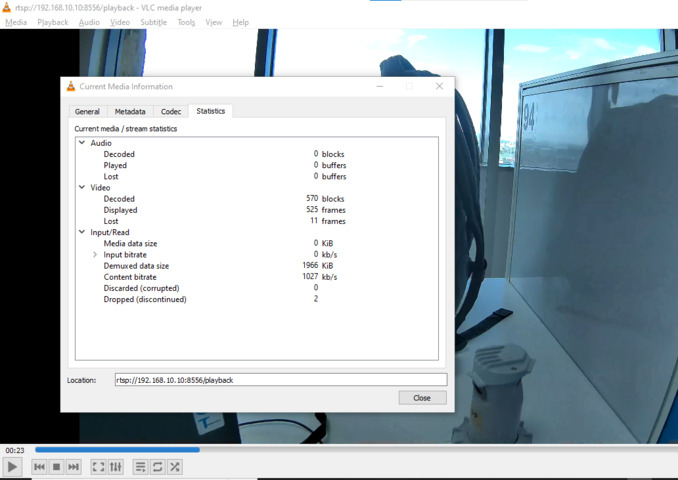Switch to the Metadata tab
Viewport: 678px width, 480px height.
click(x=130, y=112)
